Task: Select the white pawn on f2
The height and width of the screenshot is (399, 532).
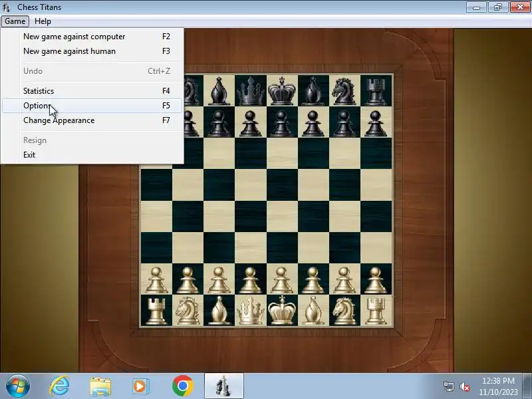Action: [313, 280]
